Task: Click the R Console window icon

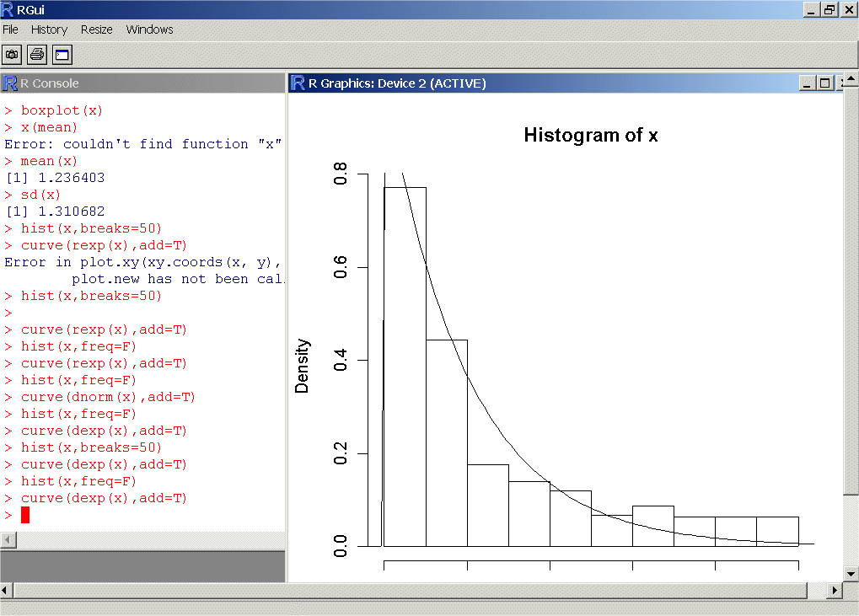Action: tap(10, 83)
